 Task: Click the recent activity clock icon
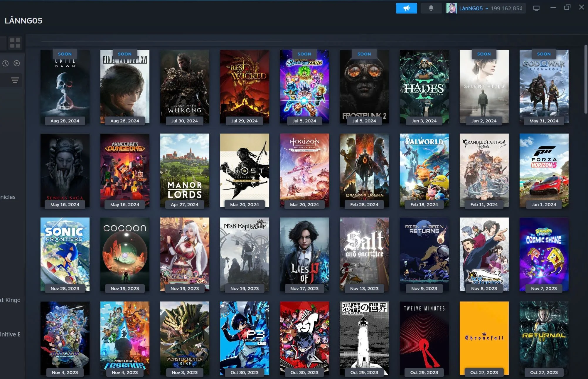click(x=6, y=63)
